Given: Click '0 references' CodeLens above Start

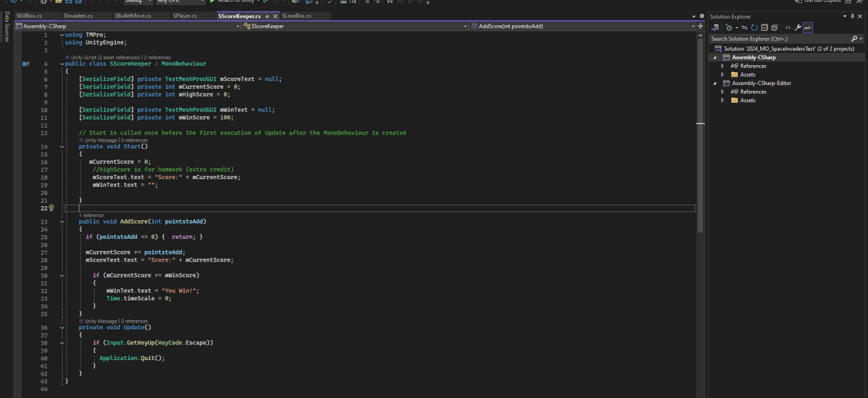Looking at the screenshot, I should point(134,140).
